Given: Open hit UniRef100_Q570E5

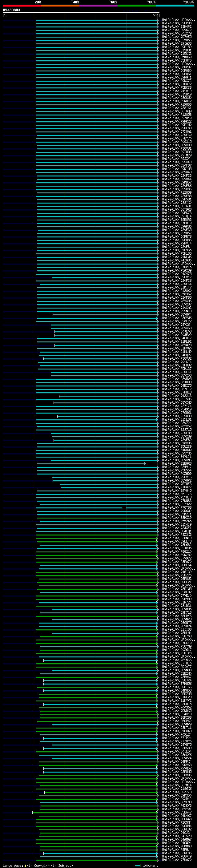Looking at the screenshot, I should tap(177, 37).
